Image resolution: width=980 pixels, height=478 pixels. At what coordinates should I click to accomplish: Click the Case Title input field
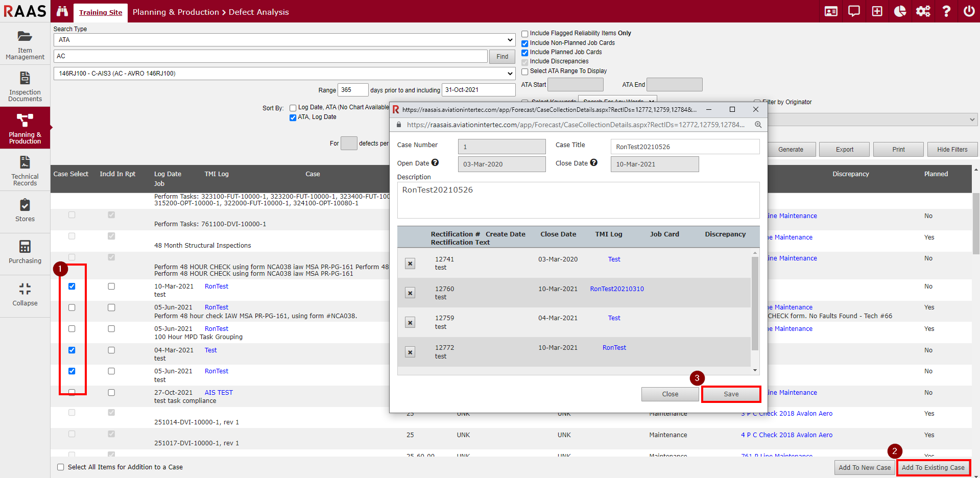point(684,147)
